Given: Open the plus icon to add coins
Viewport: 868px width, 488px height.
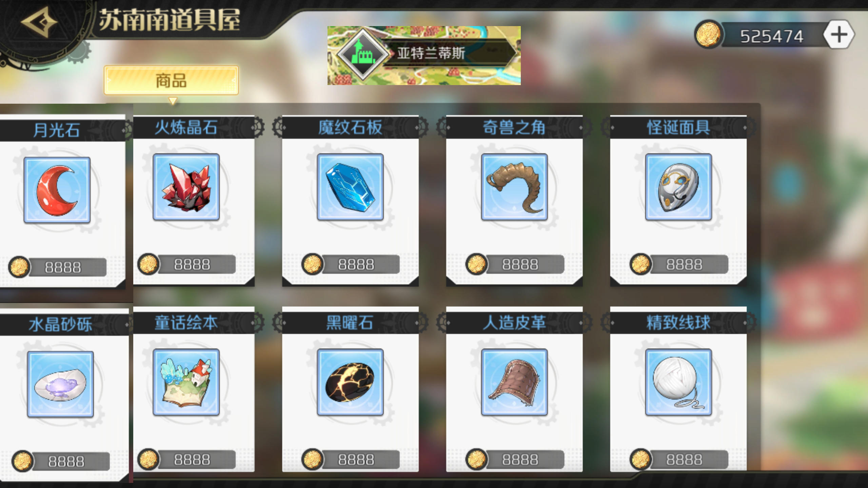Looking at the screenshot, I should [x=839, y=35].
